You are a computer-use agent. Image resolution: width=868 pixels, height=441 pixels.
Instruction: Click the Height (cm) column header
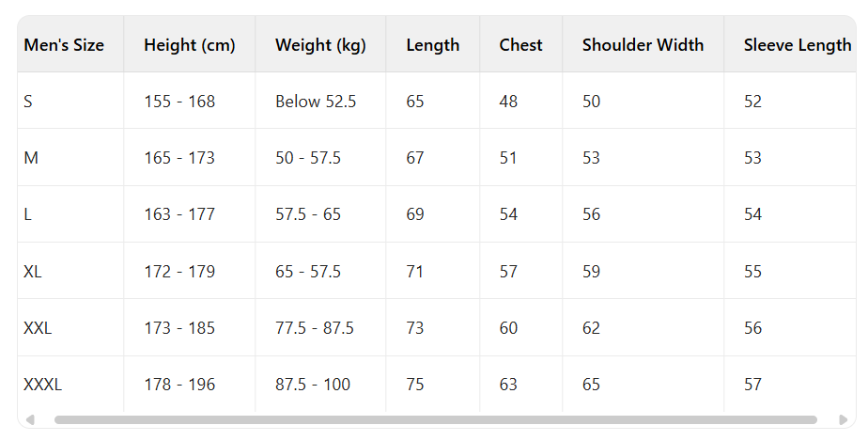tap(189, 45)
